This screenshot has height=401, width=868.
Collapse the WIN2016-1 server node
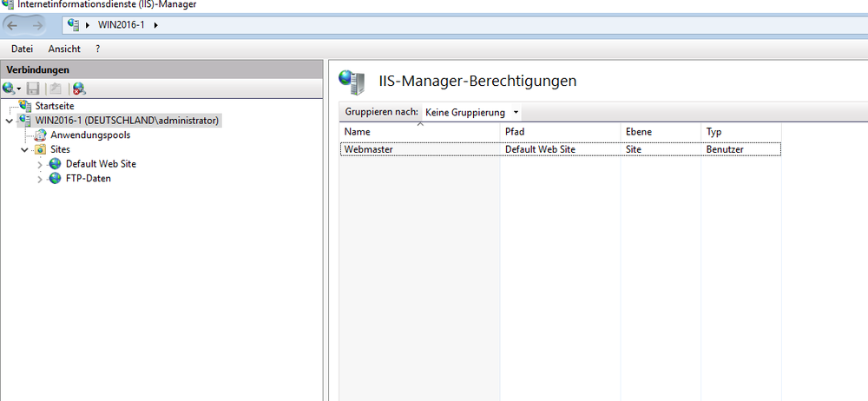(x=8, y=121)
